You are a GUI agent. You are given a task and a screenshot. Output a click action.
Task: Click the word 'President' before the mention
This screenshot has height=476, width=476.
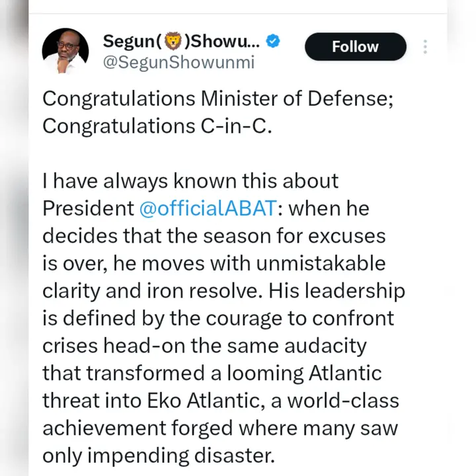pyautogui.click(x=87, y=208)
